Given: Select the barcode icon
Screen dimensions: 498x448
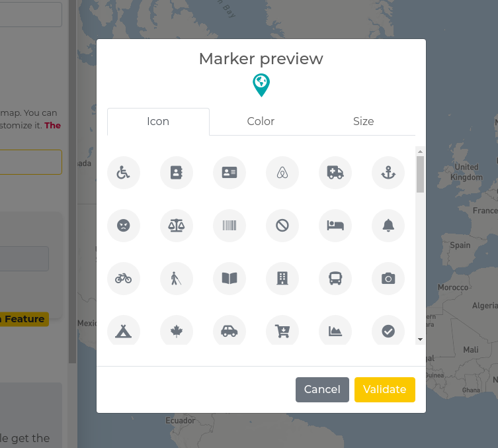Looking at the screenshot, I should [229, 226].
